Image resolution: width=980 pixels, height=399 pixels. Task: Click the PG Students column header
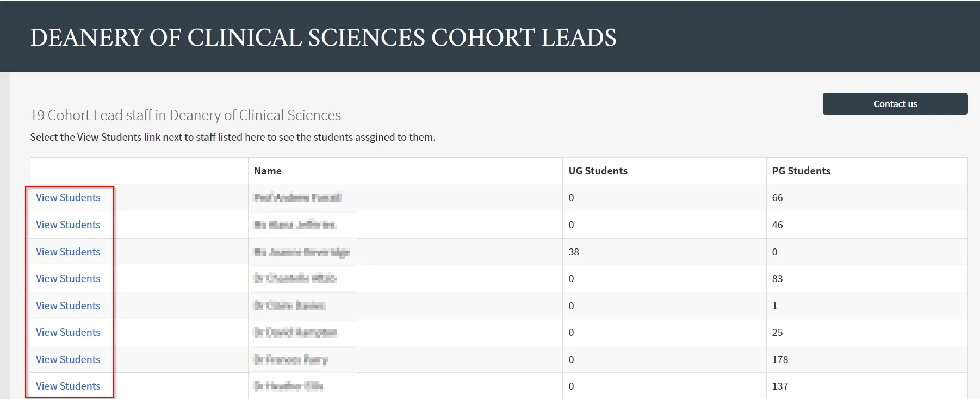pyautogui.click(x=801, y=171)
